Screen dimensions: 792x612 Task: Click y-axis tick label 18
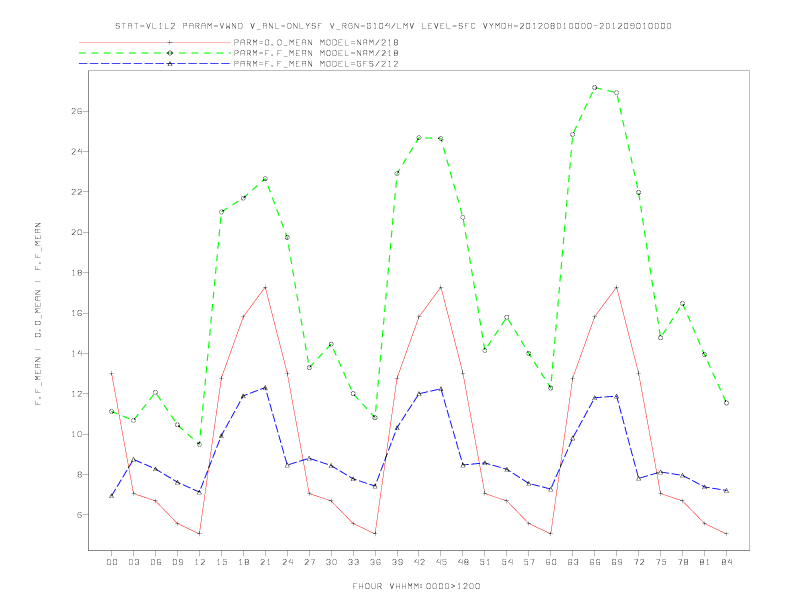[77, 273]
